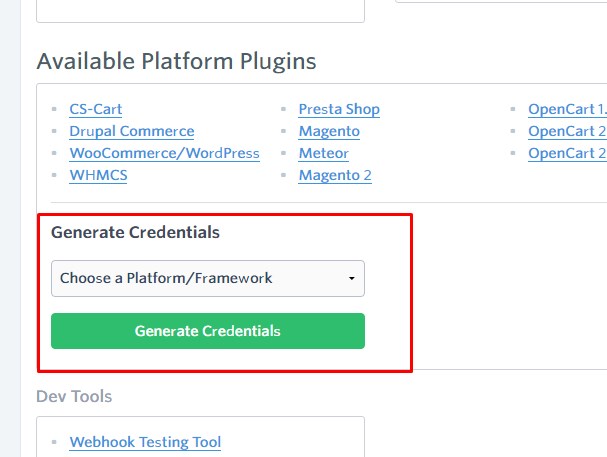Viewport: 607px width, 457px height.
Task: Open the Presta Shop plugin link
Action: 339,109
